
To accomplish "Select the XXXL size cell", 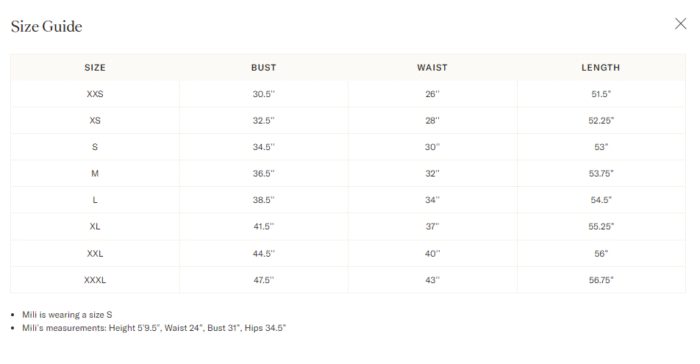I will tap(95, 280).
